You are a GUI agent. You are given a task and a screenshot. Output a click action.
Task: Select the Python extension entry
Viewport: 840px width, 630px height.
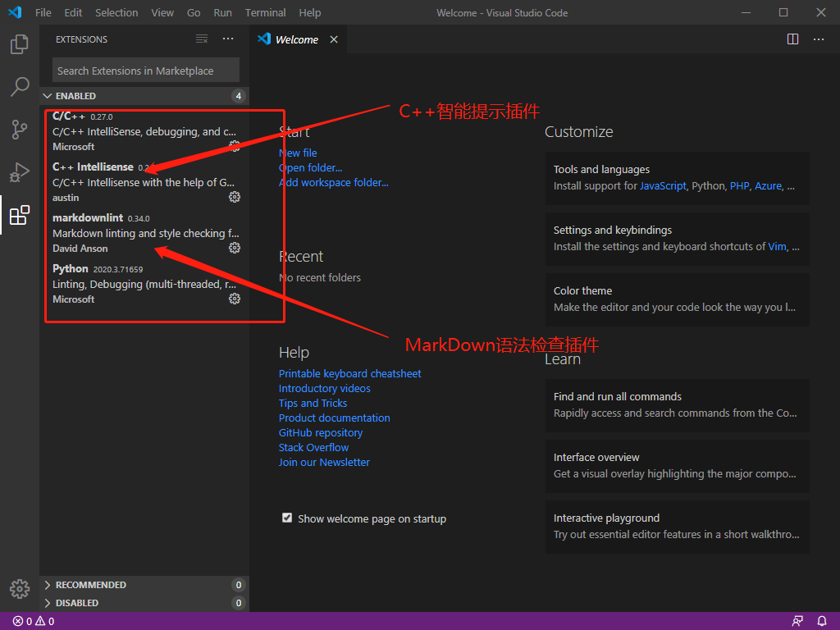(146, 284)
